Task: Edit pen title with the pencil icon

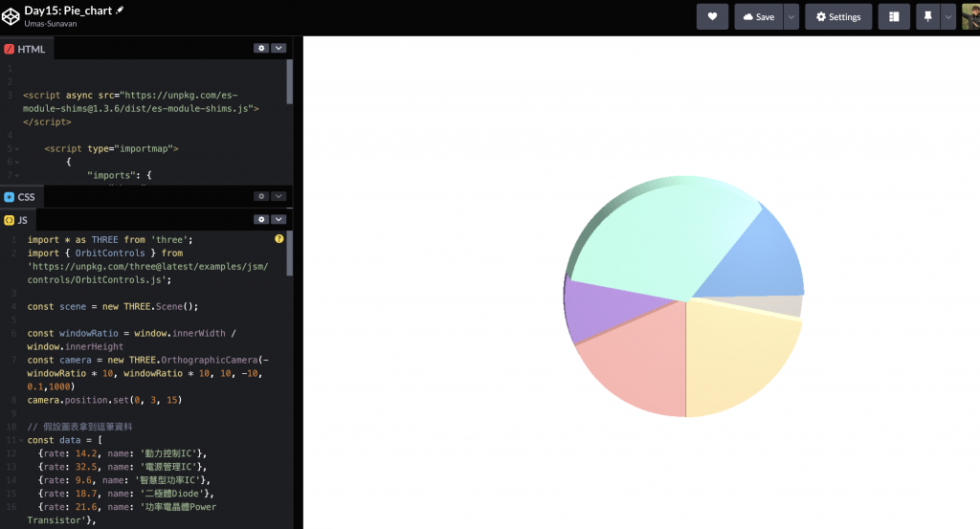Action: point(120,10)
